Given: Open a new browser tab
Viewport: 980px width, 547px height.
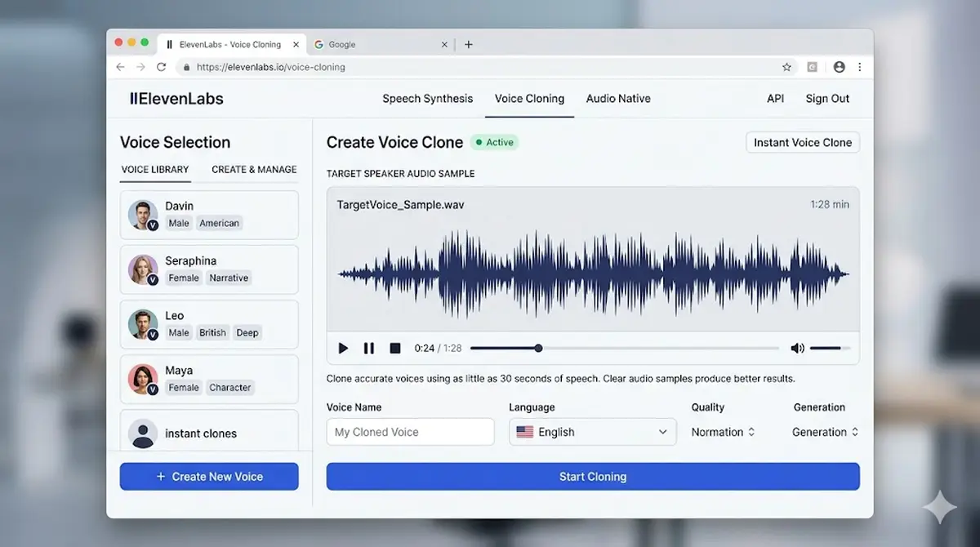Looking at the screenshot, I should point(469,45).
